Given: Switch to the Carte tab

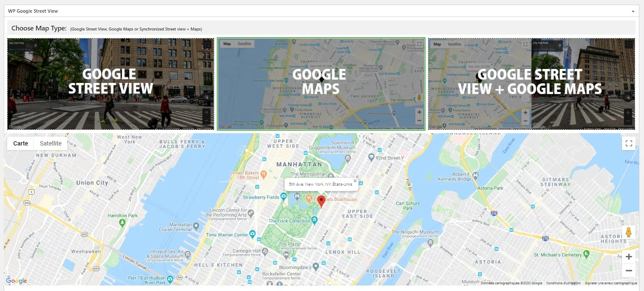Looking at the screenshot, I should pyautogui.click(x=20, y=143).
